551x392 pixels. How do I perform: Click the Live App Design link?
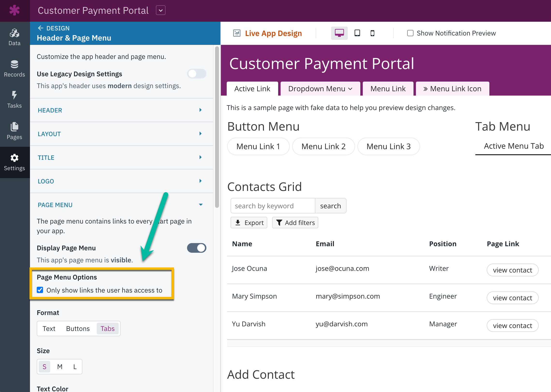(273, 33)
